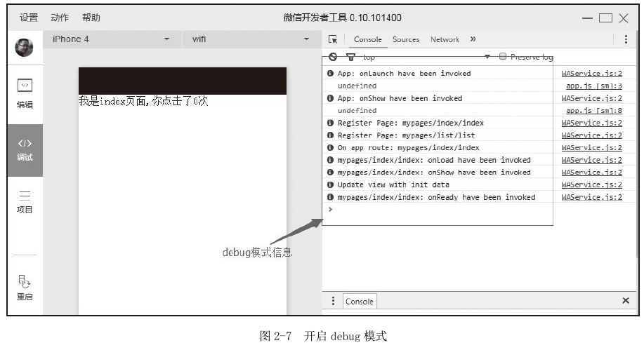The height and width of the screenshot is (343, 644).
Task: Open the wifi network dropdown
Action: (251, 39)
